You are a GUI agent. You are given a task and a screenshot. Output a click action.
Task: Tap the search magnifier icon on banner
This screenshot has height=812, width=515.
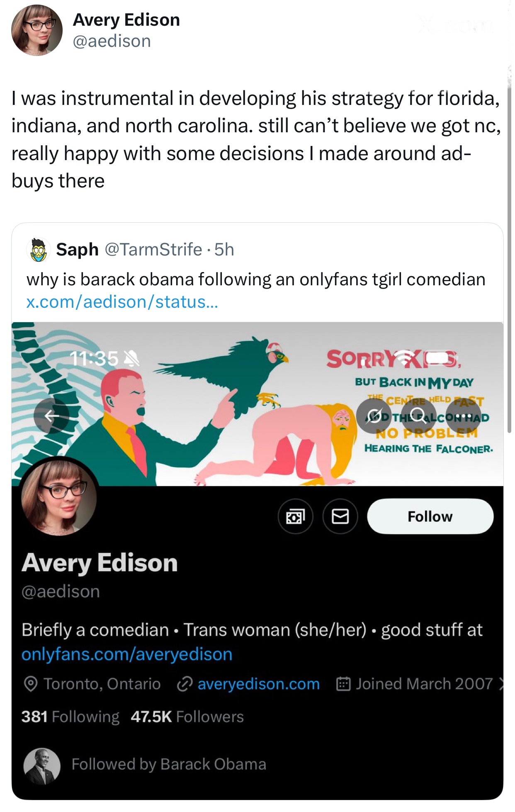tap(420, 415)
